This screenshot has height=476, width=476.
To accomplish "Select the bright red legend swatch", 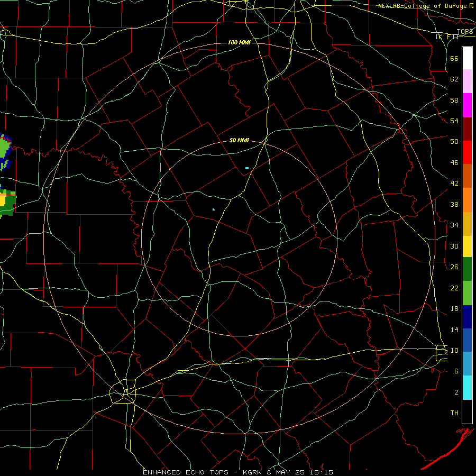I will pyautogui.click(x=467, y=152).
